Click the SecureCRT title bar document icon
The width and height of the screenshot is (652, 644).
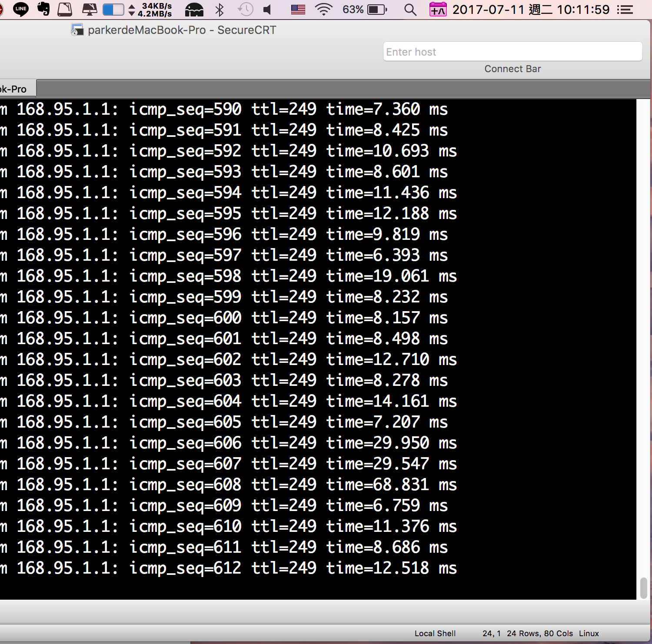[77, 30]
